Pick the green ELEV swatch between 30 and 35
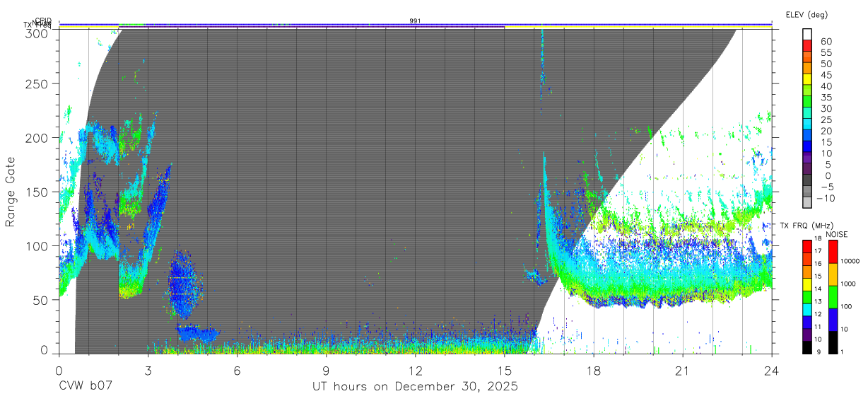Screen dimensions: 868x401 pyautogui.click(x=808, y=102)
